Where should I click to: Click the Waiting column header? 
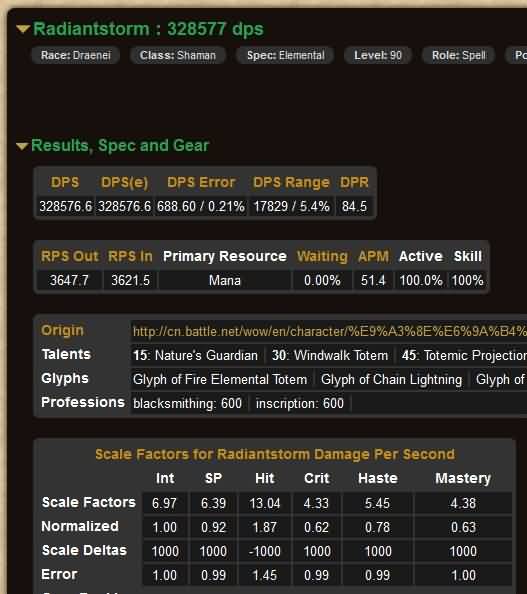(x=322, y=256)
